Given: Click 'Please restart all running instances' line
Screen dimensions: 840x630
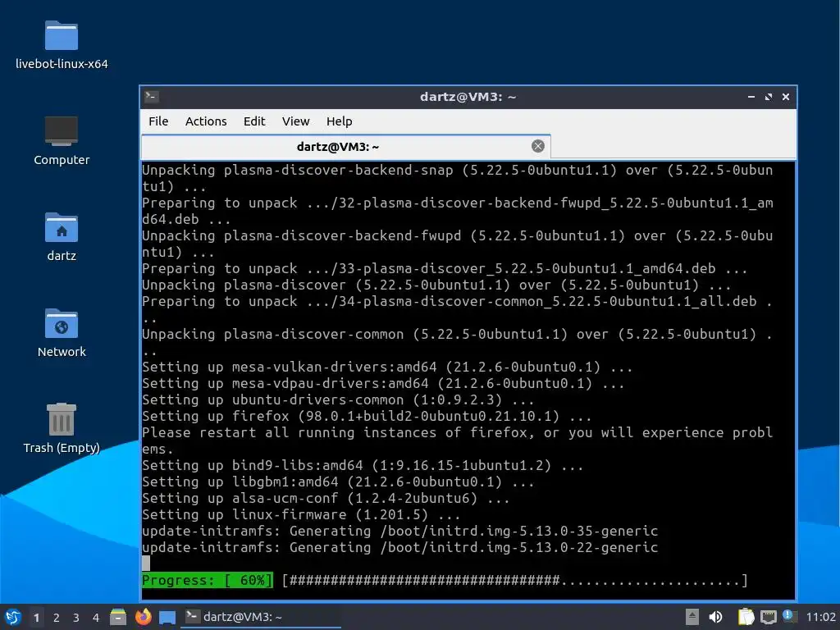Looking at the screenshot, I should [x=458, y=441].
